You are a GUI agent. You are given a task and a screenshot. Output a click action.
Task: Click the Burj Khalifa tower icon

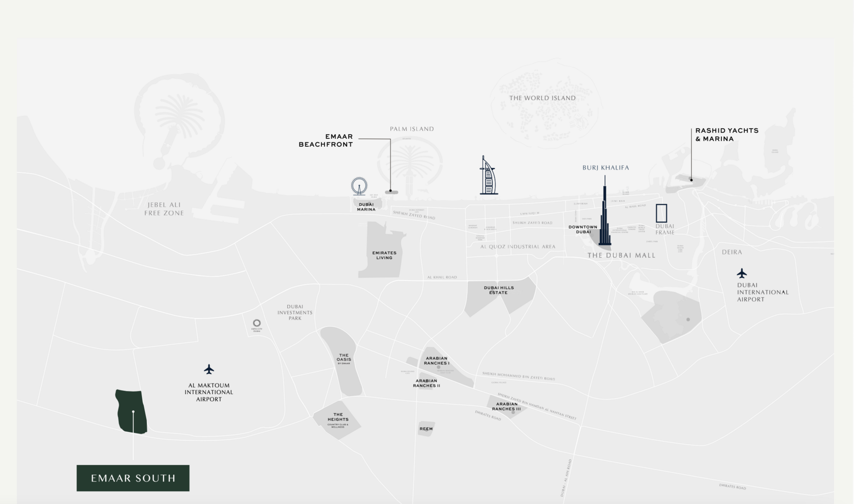[x=605, y=213]
